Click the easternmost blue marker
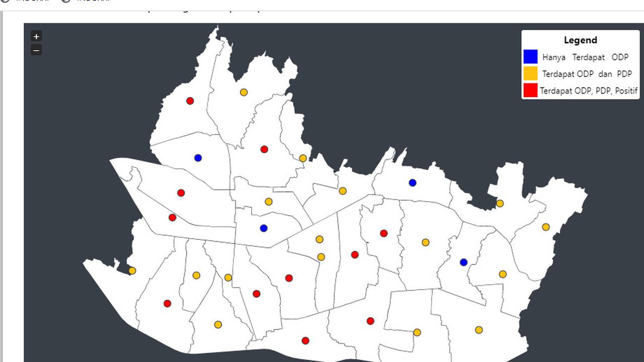Screen dimensions: 644x362 tap(464, 262)
